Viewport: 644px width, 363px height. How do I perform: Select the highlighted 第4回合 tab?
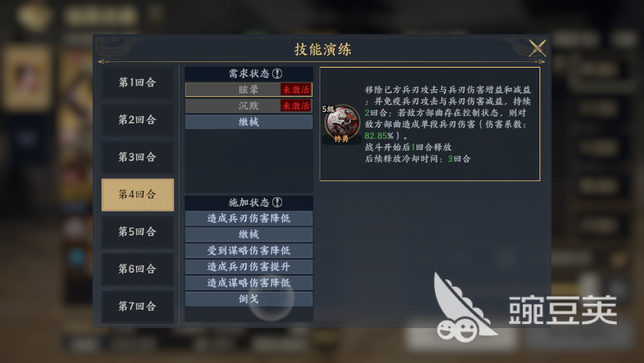click(138, 194)
